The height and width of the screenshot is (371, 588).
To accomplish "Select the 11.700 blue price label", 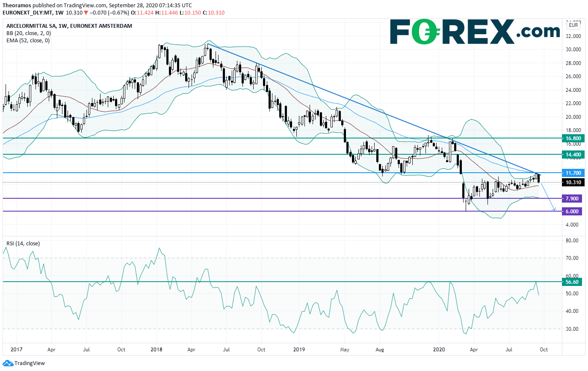I will coord(573,173).
